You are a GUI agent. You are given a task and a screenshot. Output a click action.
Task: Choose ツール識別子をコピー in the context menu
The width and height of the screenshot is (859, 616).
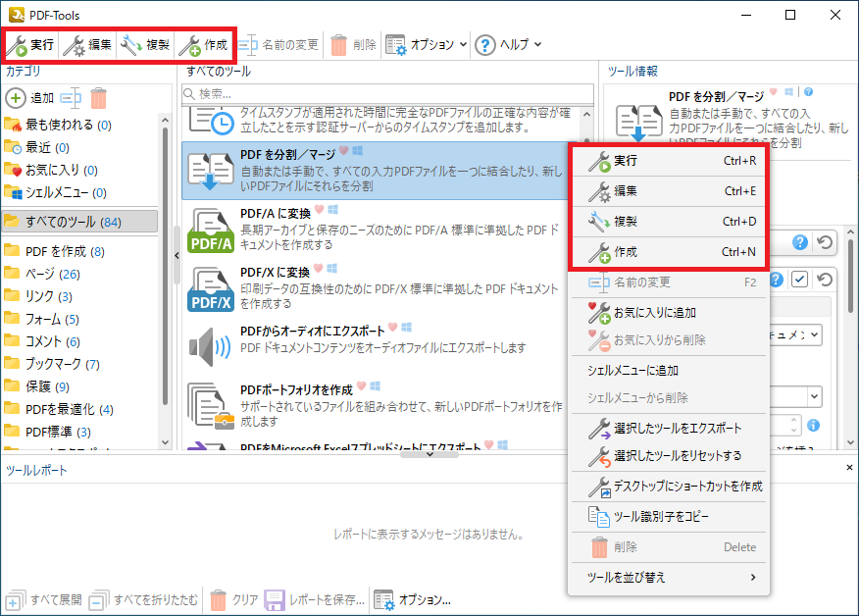pyautogui.click(x=669, y=516)
